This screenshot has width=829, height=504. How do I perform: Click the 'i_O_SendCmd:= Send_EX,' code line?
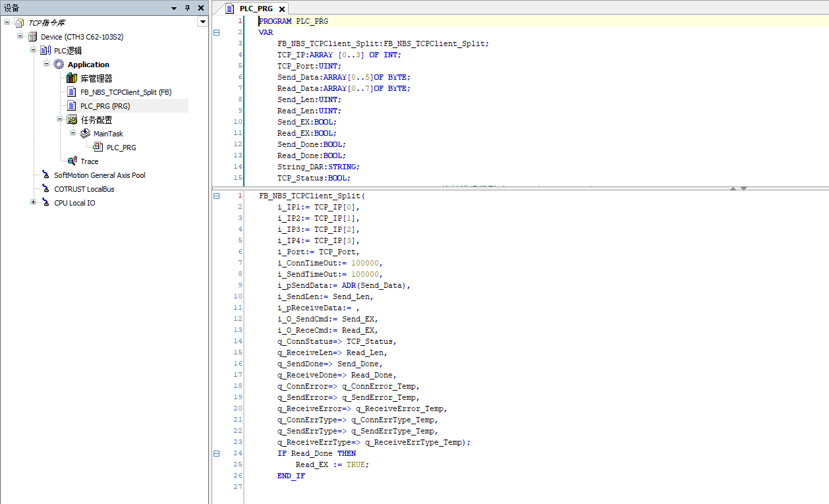(x=328, y=319)
